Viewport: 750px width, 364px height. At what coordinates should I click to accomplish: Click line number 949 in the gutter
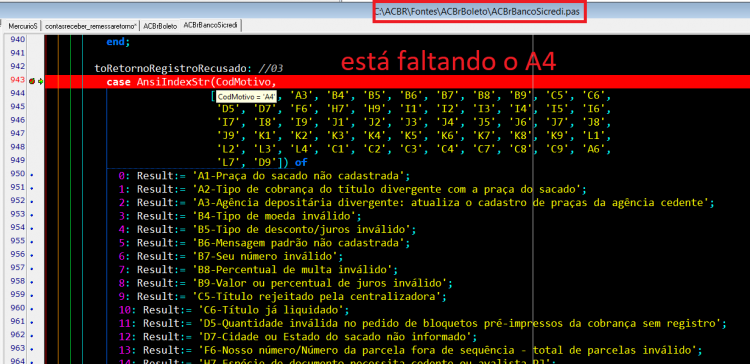click(x=17, y=160)
